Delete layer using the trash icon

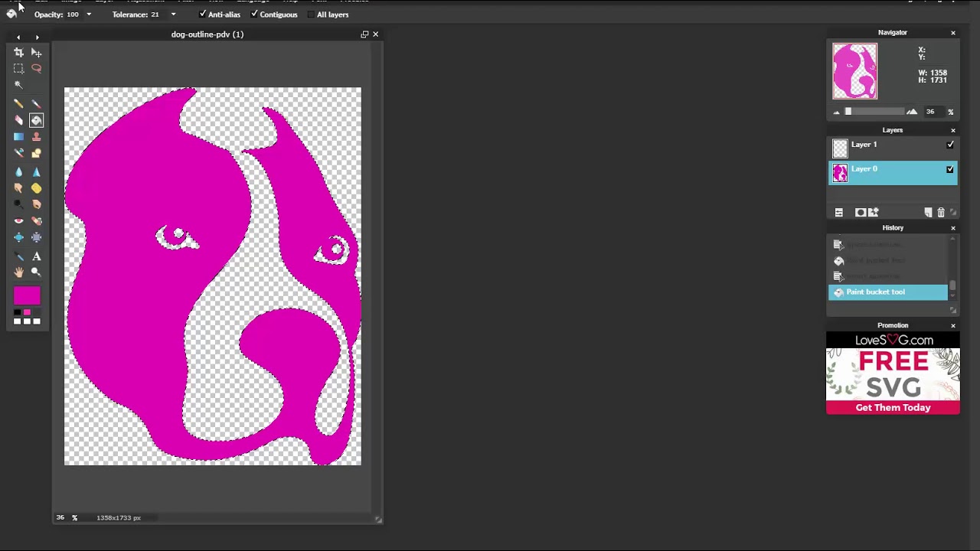(941, 213)
